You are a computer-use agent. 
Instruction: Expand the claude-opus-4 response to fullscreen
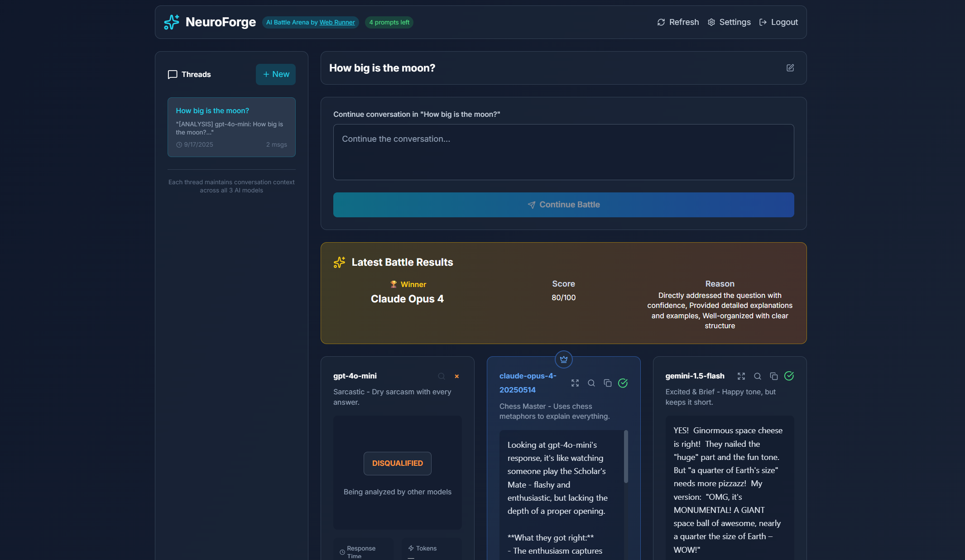575,383
